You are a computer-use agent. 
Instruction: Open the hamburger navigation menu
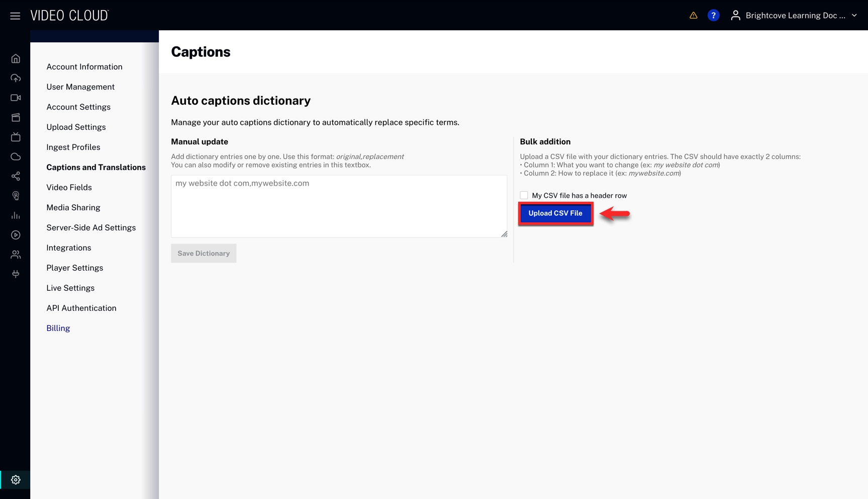click(x=15, y=16)
